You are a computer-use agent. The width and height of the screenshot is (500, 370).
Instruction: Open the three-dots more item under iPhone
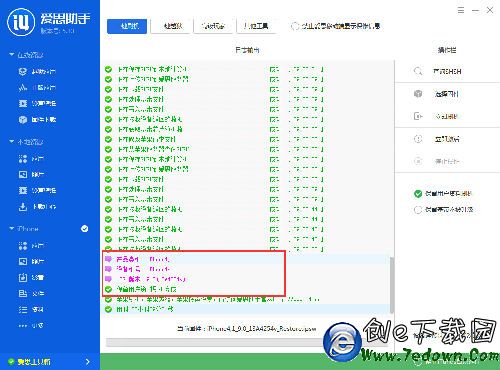pyautogui.click(x=31, y=325)
